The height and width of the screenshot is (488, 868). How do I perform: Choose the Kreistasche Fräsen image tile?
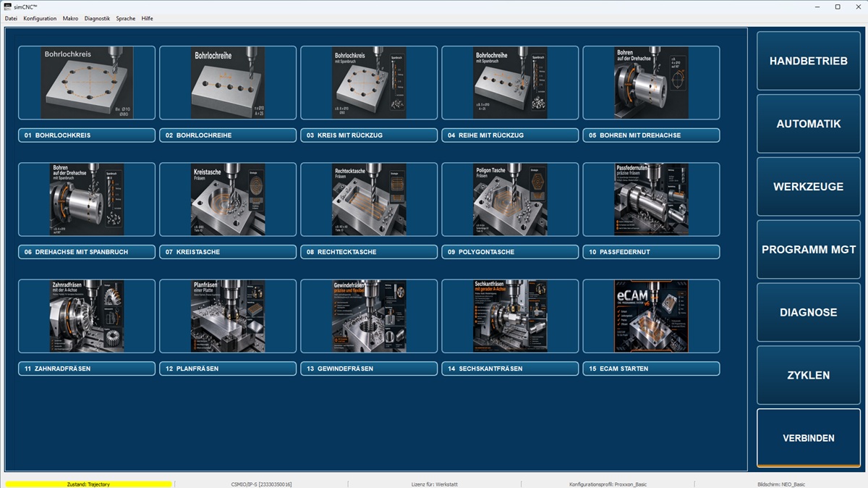click(228, 199)
